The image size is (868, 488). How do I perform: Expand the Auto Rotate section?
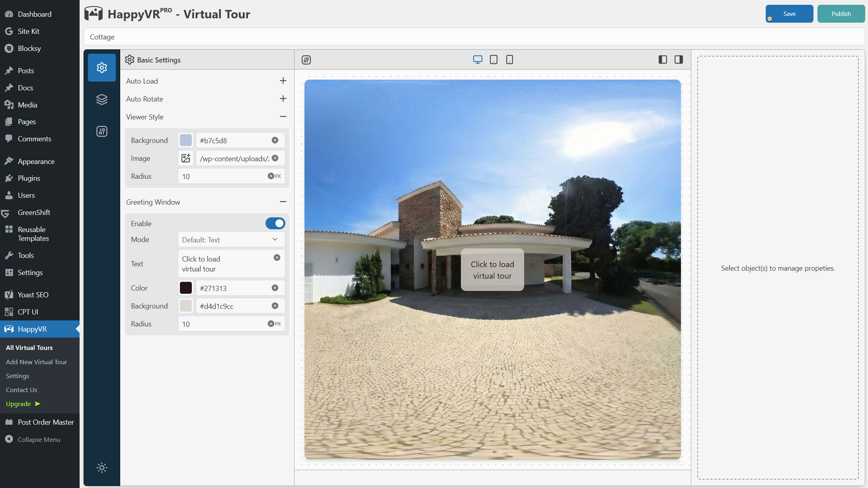tap(283, 99)
